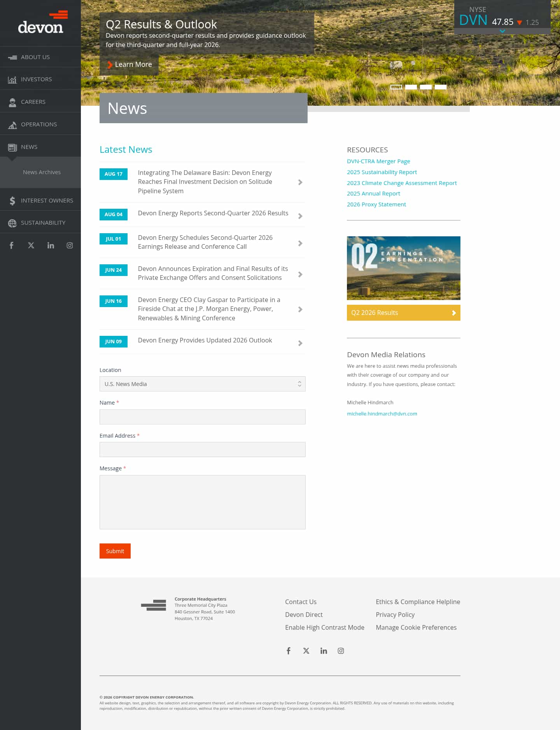
Task: Open DVN-CTRA Merger Page link
Action: click(x=378, y=161)
